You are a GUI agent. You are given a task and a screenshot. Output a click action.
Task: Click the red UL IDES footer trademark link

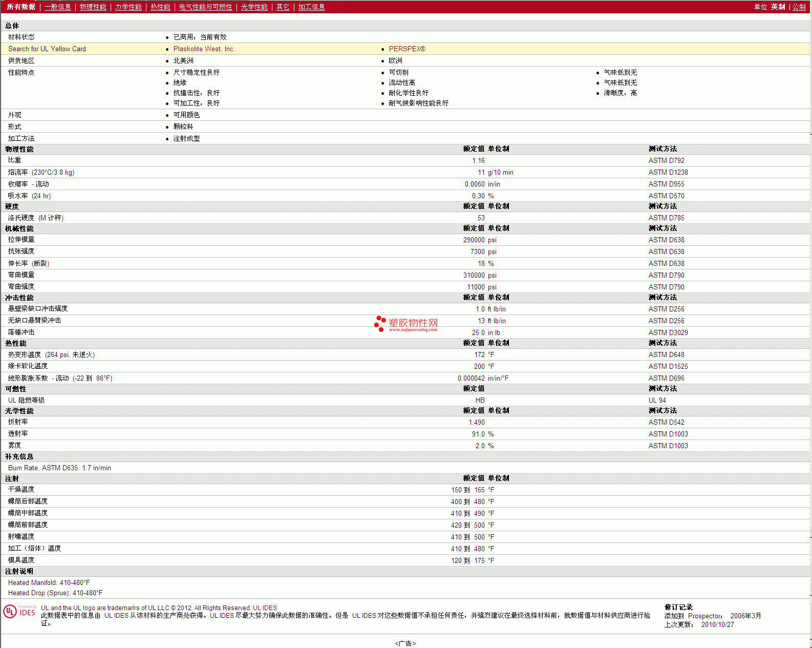[265, 608]
